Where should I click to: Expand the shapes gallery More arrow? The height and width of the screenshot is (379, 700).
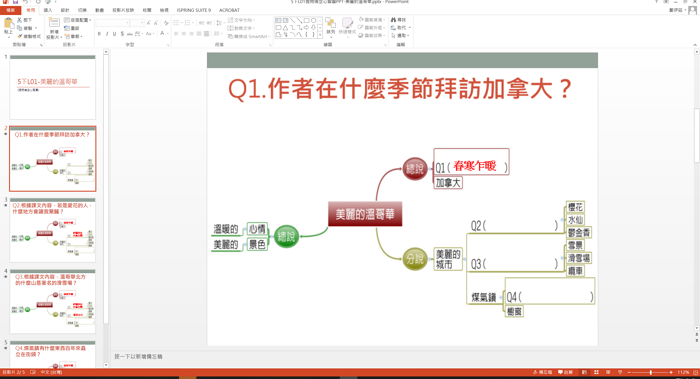[320, 35]
